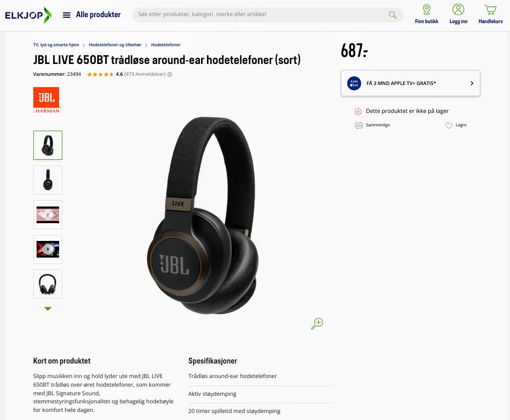Toggle Lagre heart to save product
Screen dimensions: 510x420
[456, 125]
